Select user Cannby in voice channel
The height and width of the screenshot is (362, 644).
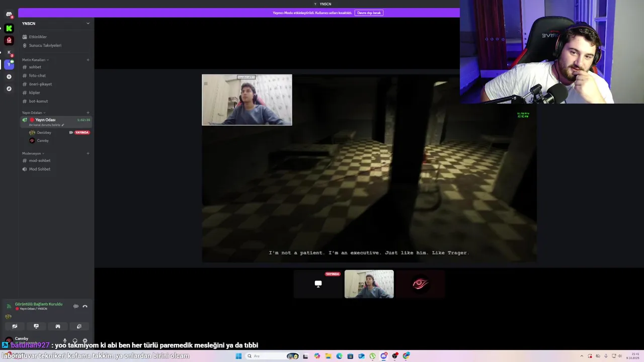[43, 140]
